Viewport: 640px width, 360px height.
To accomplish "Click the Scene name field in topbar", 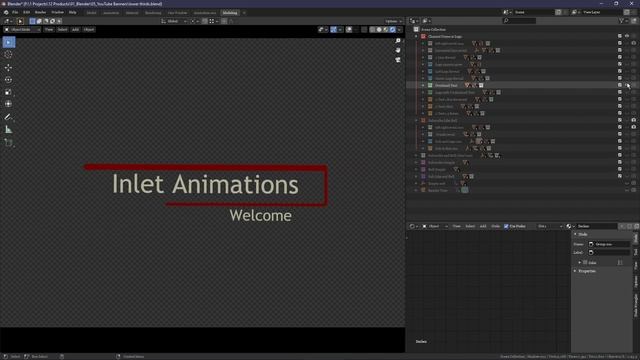I will 534,12.
